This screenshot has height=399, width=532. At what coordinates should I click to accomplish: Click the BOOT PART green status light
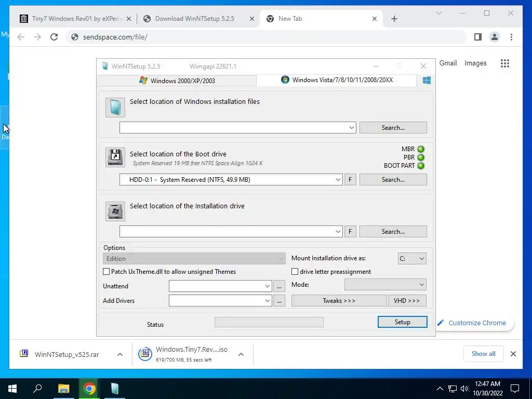pyautogui.click(x=421, y=166)
